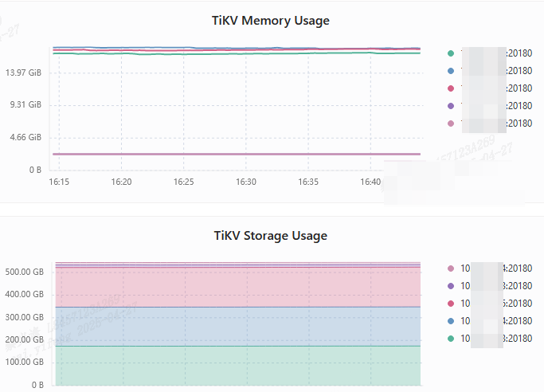Screen dimensions: 544x392
Task: Toggle last Memory Usage legend series label
Action: point(496,123)
